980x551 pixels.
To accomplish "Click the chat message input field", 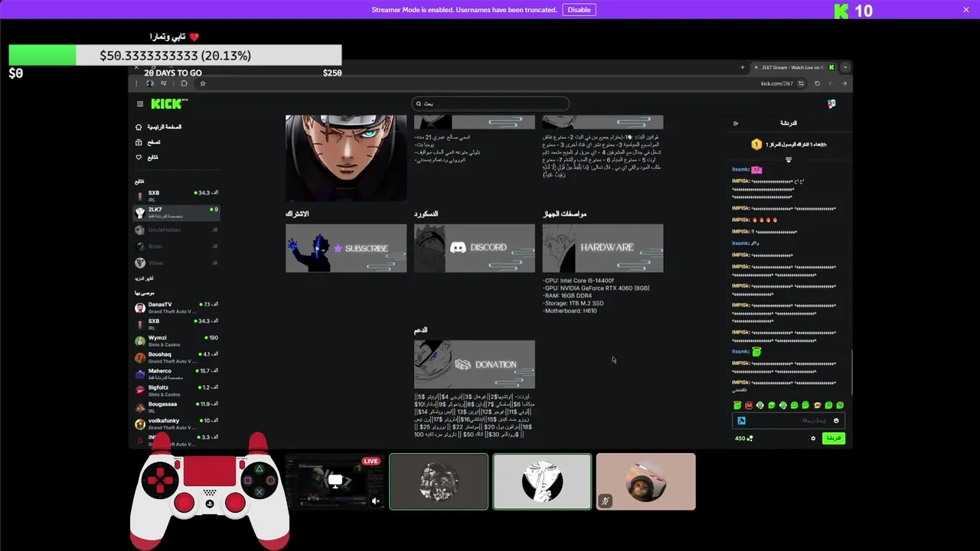I will coord(789,420).
